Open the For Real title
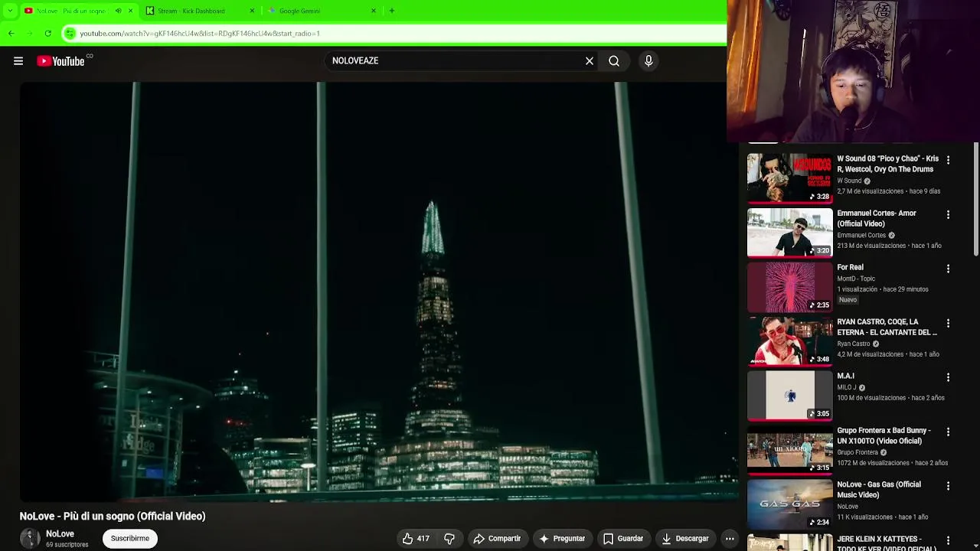The image size is (980, 551). 850,267
